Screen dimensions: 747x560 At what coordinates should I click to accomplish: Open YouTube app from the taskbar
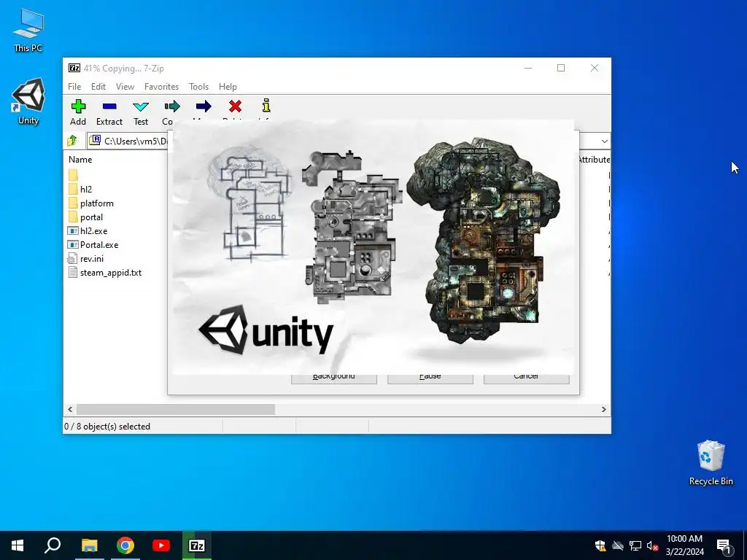(161, 545)
